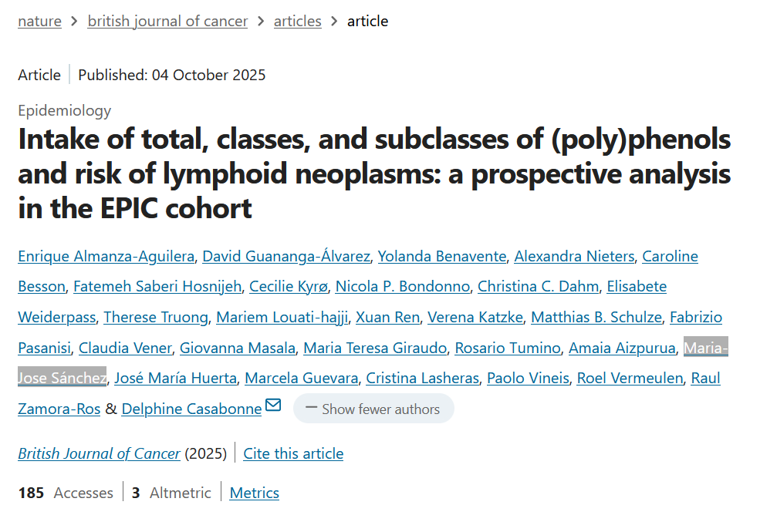
Task: Open the nature breadcrumb link
Action: pos(39,21)
